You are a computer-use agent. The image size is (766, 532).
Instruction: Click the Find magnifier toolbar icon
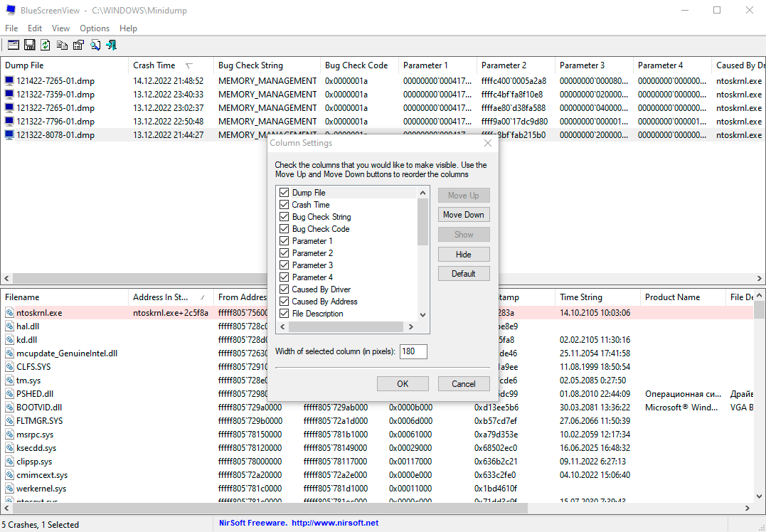[95, 45]
